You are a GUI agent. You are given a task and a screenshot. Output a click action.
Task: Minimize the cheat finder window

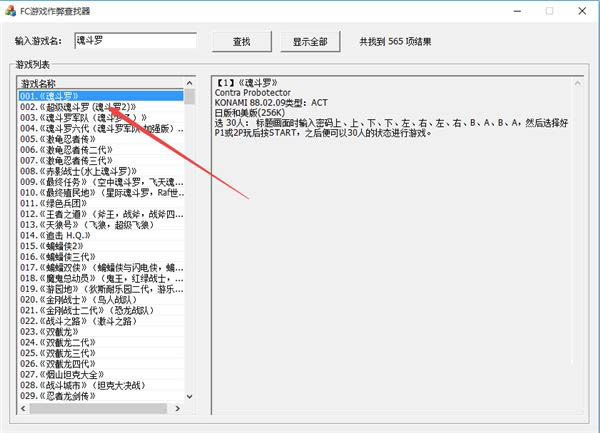pyautogui.click(x=517, y=11)
